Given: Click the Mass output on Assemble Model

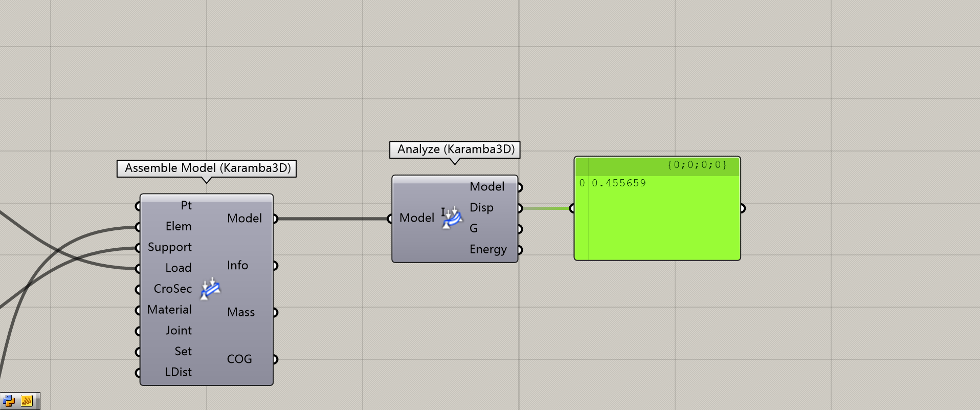Looking at the screenshot, I should pyautogui.click(x=241, y=313).
